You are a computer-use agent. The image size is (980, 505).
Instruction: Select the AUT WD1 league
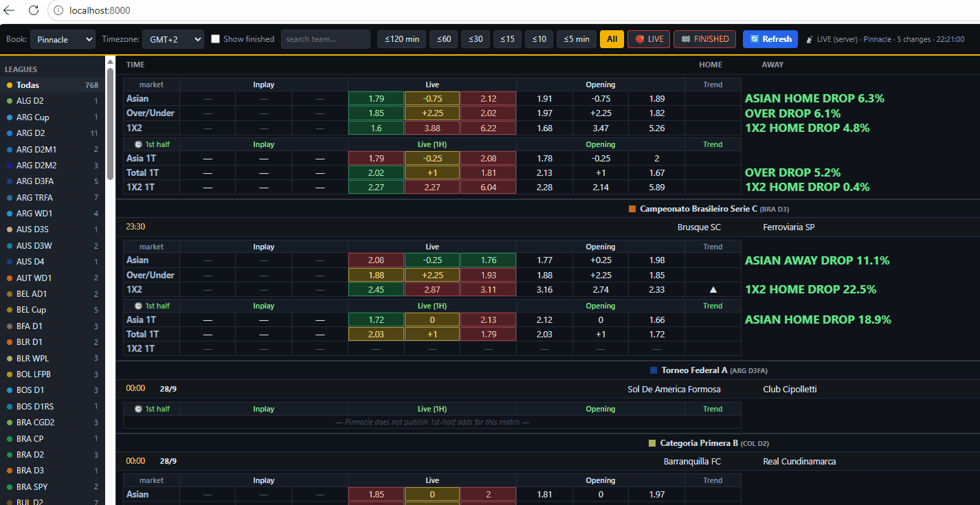point(53,278)
